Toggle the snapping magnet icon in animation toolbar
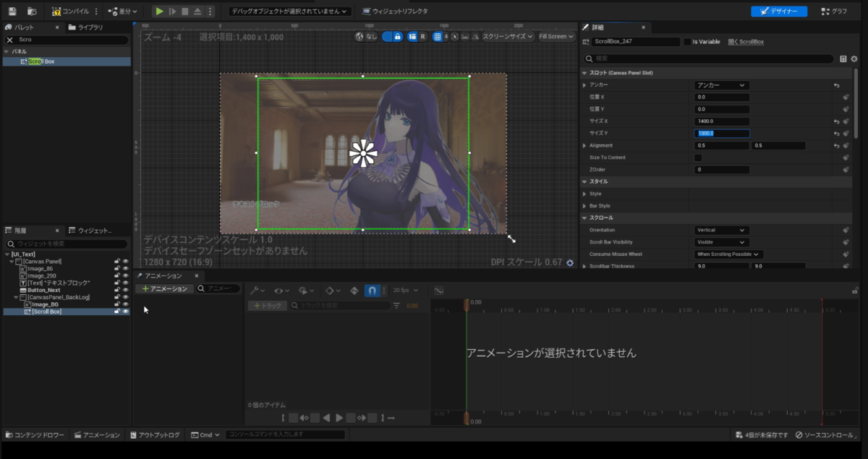The width and height of the screenshot is (868, 459). tap(373, 290)
